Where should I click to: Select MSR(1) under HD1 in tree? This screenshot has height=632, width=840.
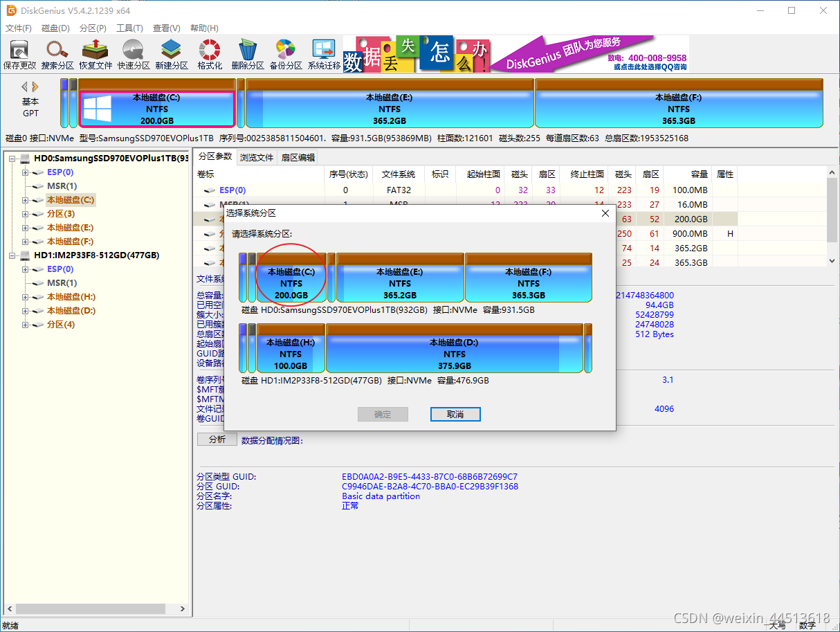coord(62,283)
